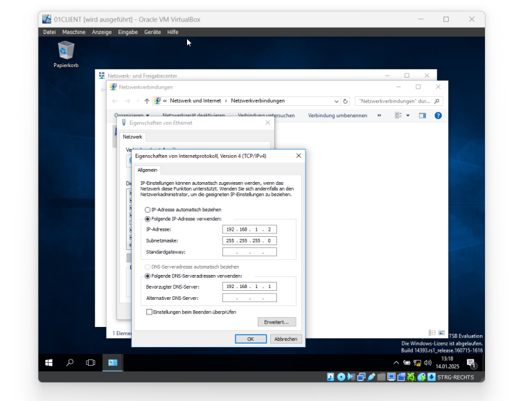Open the Geräte menu
Screen dimensions: 532x401
(152, 32)
